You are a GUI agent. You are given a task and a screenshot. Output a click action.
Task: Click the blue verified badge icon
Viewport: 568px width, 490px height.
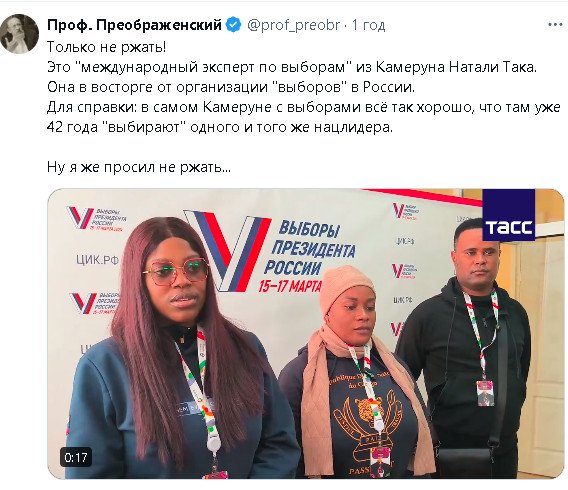click(x=234, y=25)
